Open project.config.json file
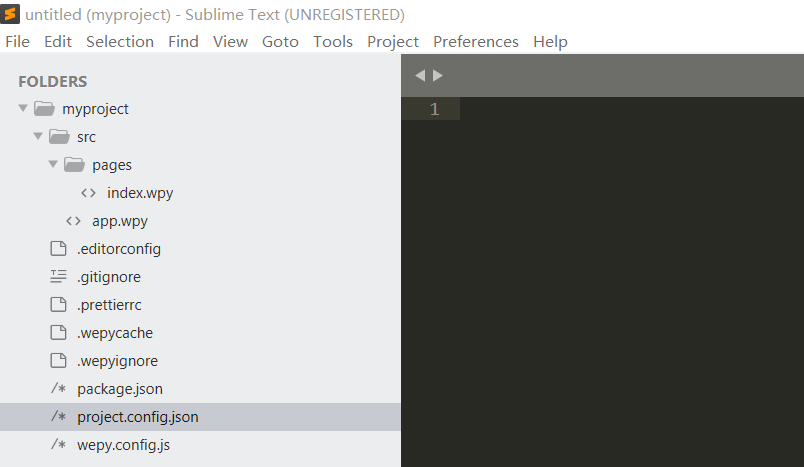 click(x=138, y=417)
